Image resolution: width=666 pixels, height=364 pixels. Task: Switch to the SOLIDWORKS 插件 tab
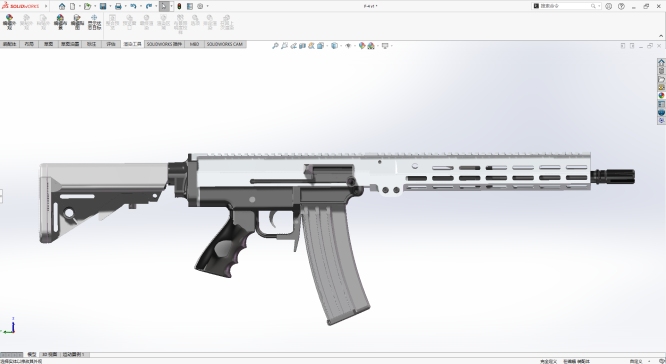pos(164,44)
